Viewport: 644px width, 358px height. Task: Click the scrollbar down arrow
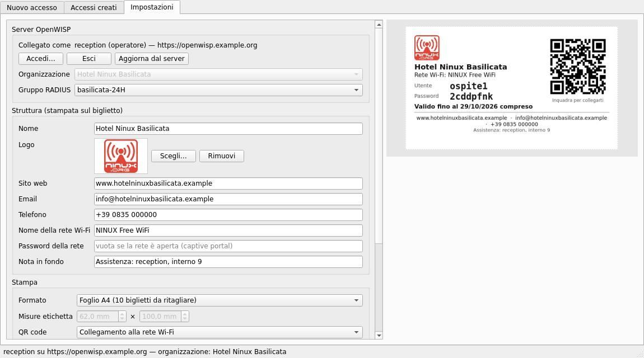click(379, 336)
